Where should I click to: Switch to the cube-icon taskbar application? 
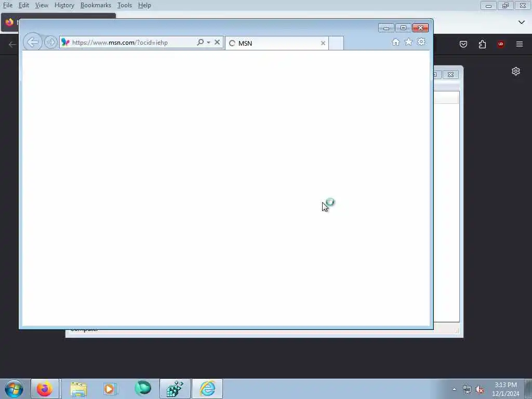pos(175,389)
